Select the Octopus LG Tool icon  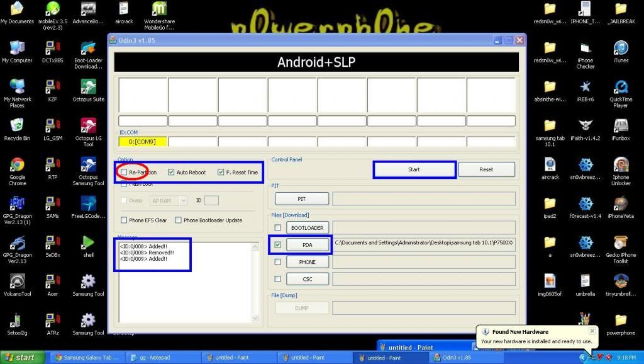click(88, 132)
